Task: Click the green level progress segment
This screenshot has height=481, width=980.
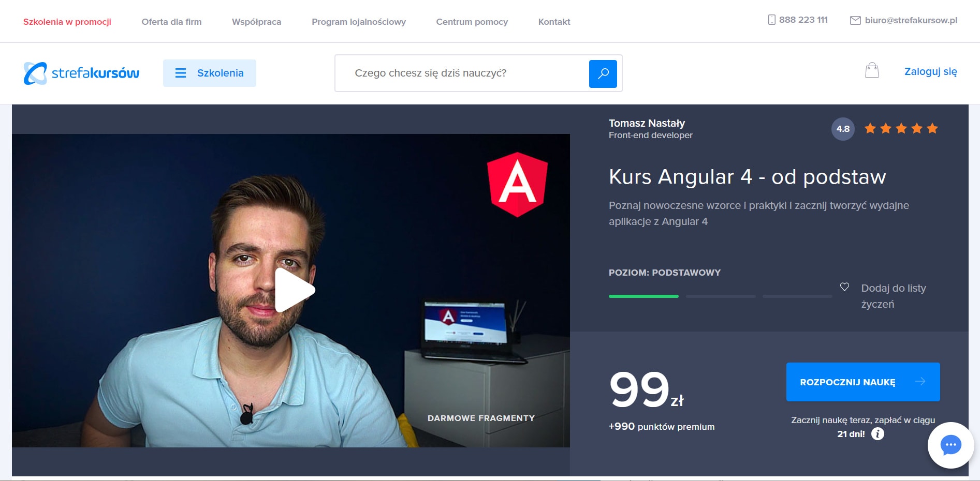Action: 643,296
